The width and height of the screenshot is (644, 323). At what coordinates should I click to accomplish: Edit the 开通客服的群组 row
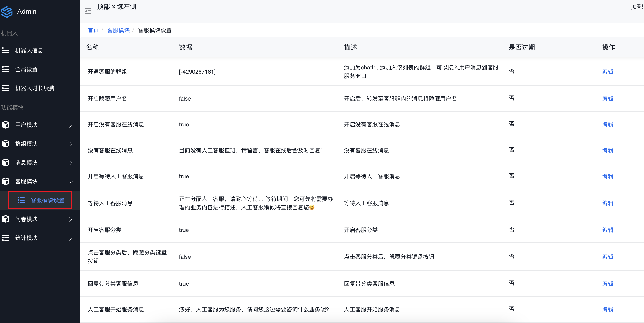click(x=607, y=72)
